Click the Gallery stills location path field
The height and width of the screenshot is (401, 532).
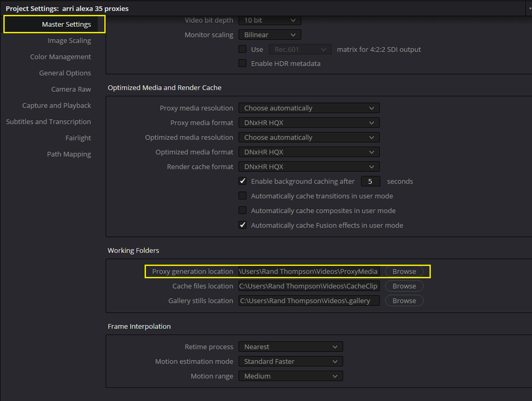309,301
